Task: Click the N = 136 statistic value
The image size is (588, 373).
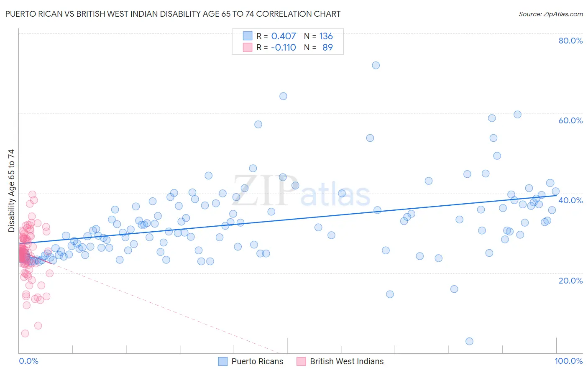Action: pyautogui.click(x=318, y=36)
